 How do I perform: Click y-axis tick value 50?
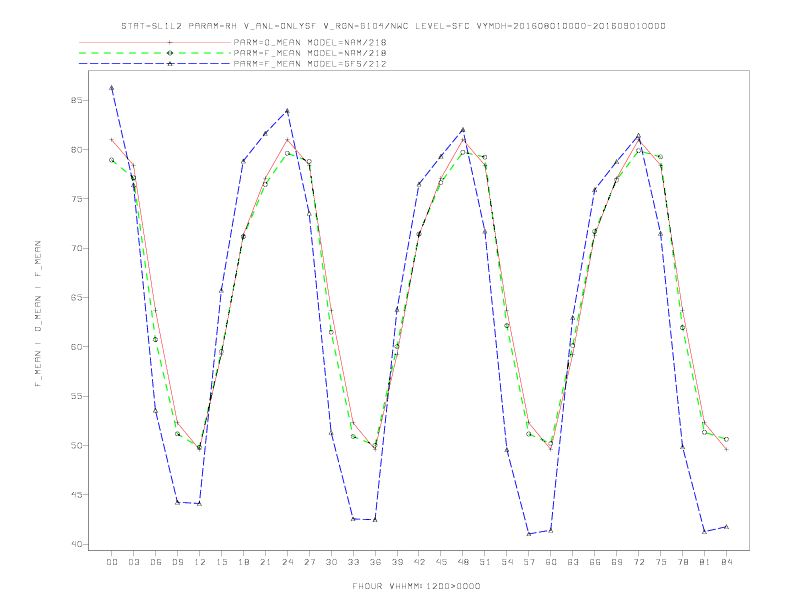[76, 445]
